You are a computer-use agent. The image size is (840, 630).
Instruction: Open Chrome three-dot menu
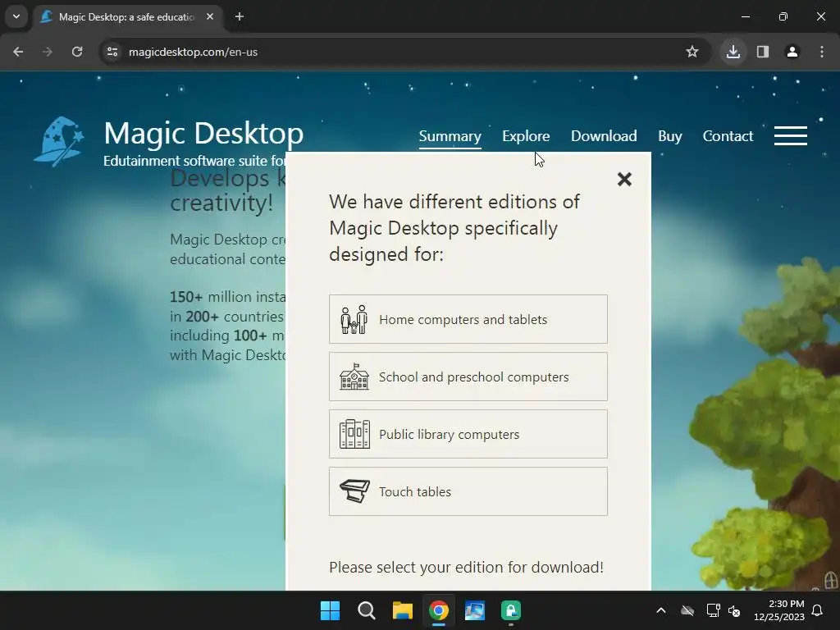(x=822, y=52)
